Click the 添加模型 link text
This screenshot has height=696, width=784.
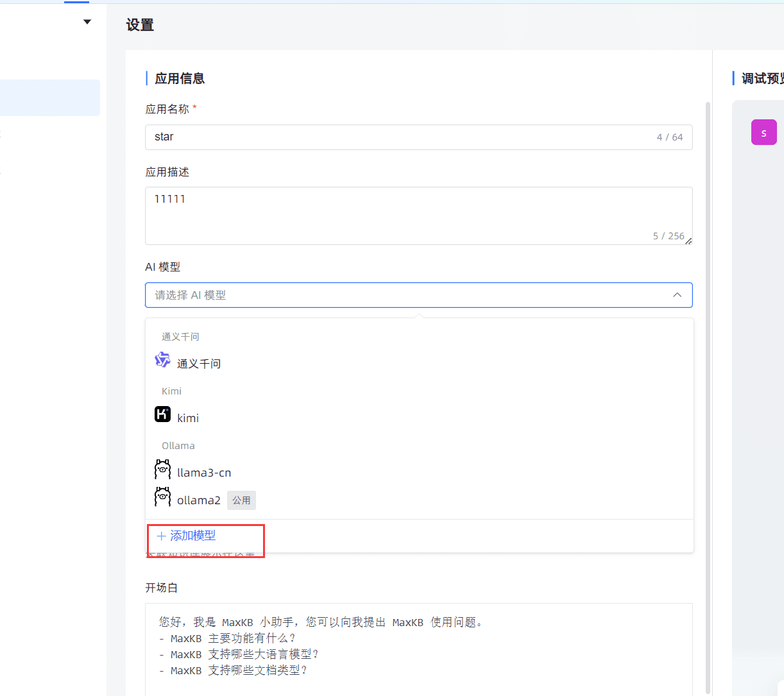[193, 536]
